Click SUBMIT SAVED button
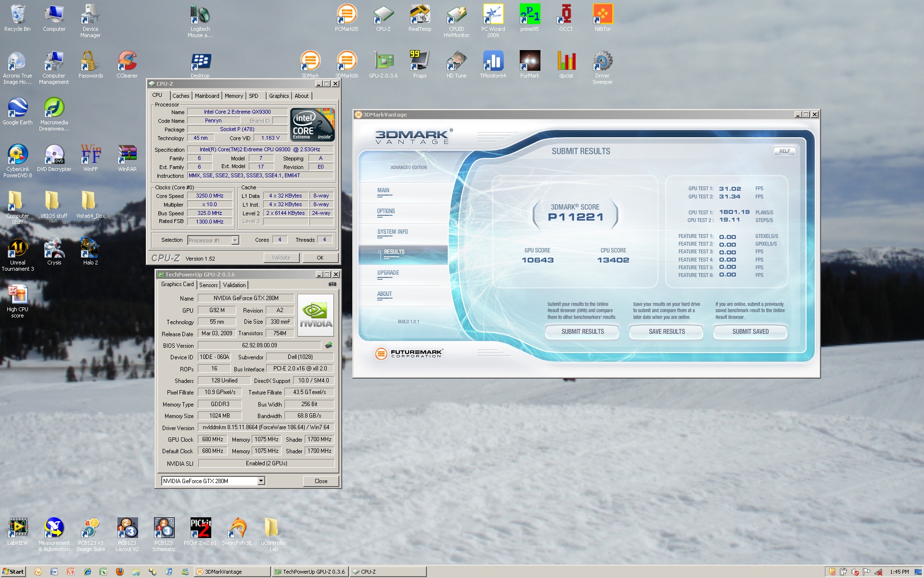 pos(750,331)
